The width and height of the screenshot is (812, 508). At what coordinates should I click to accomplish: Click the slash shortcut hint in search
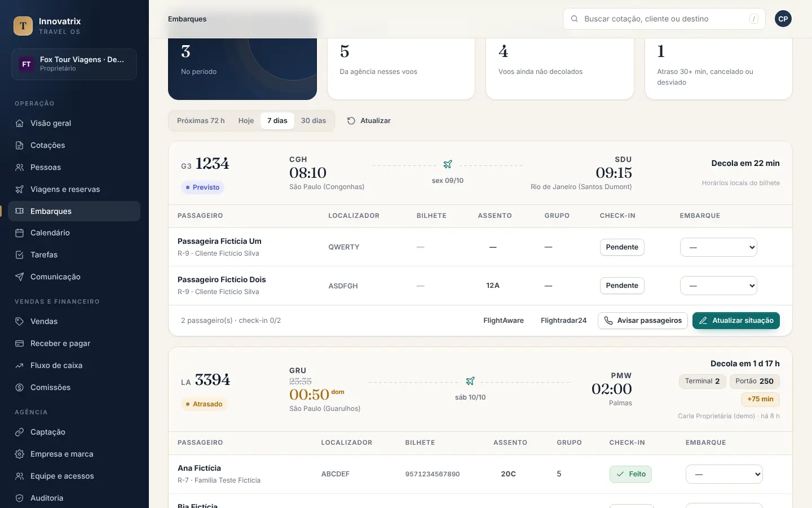(x=754, y=19)
